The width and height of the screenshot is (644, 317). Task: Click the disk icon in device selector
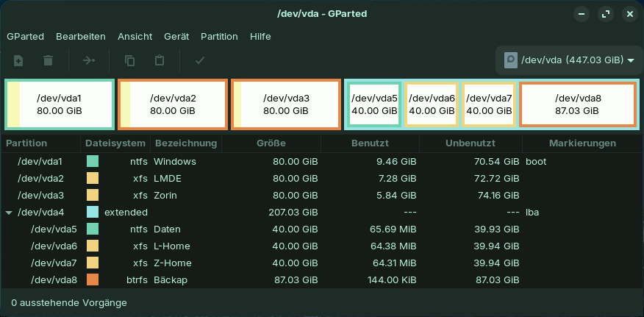(x=510, y=60)
